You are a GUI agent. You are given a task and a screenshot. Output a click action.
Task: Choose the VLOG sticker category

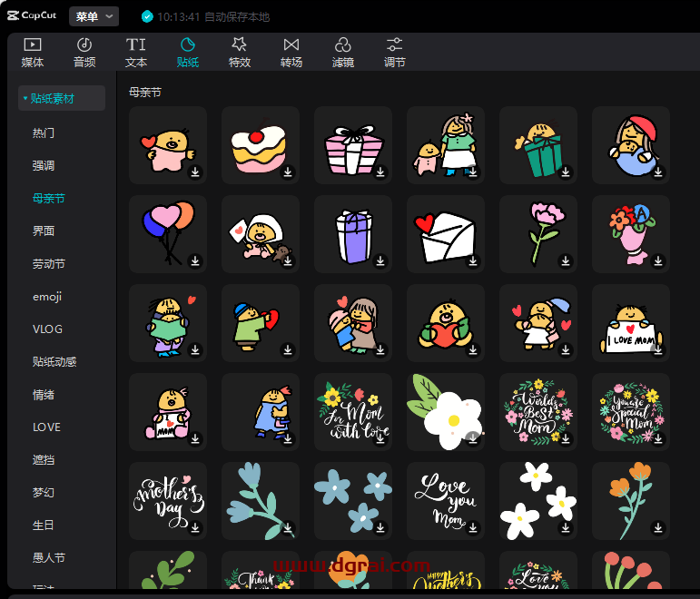coord(47,329)
